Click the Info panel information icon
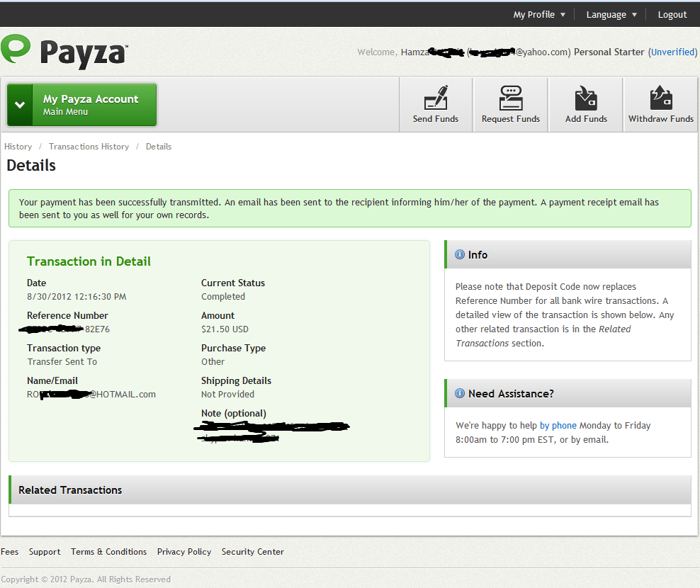The image size is (700, 588). pos(459,254)
